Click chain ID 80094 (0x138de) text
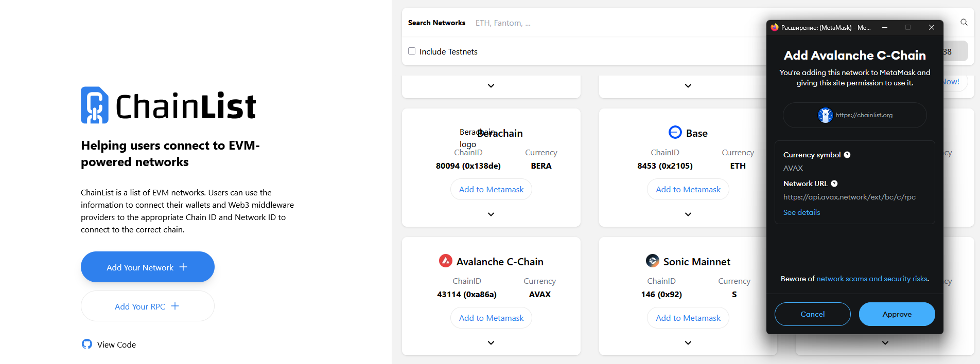This screenshot has width=980, height=364. pos(468,166)
